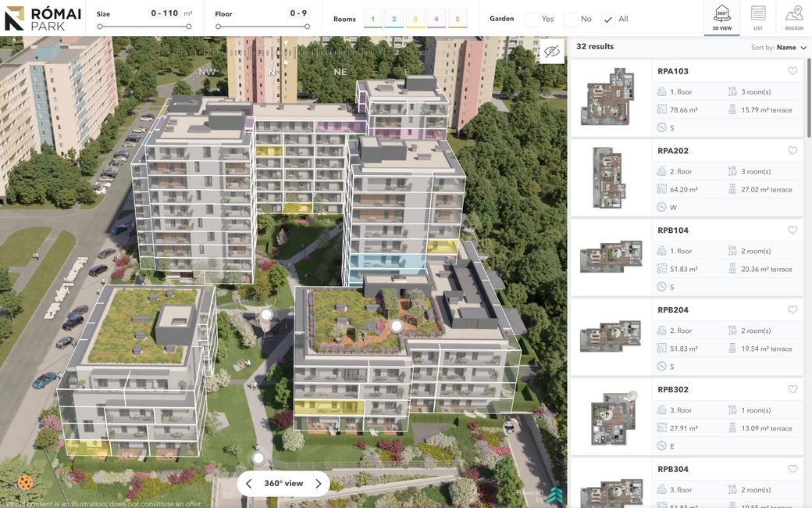
Task: Uncheck the Garden All checkbox
Action: (608, 20)
